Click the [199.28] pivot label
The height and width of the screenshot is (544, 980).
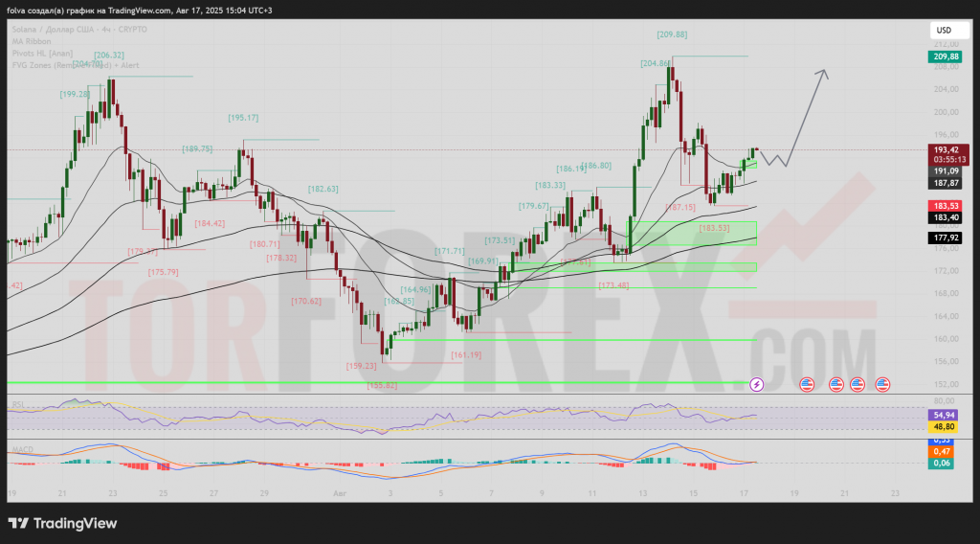75,94
